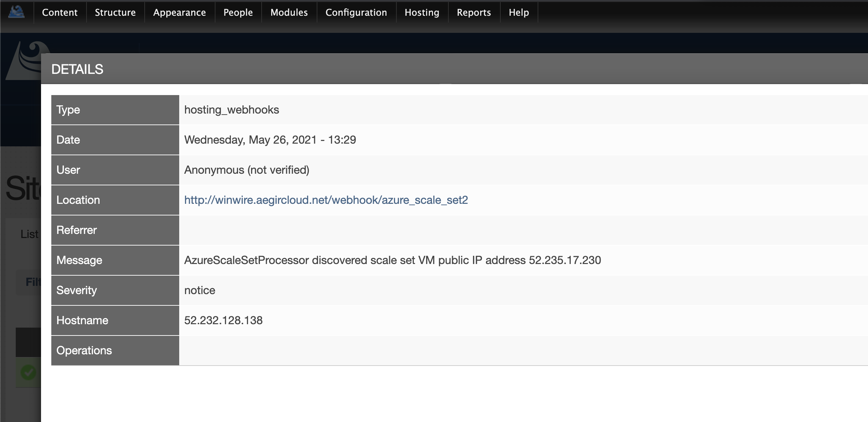This screenshot has width=868, height=422.
Task: Open the Modules menu
Action: [x=288, y=12]
